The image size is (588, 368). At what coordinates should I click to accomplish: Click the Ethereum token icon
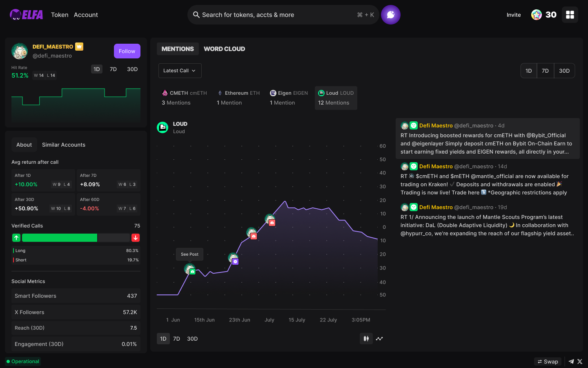[x=220, y=93]
